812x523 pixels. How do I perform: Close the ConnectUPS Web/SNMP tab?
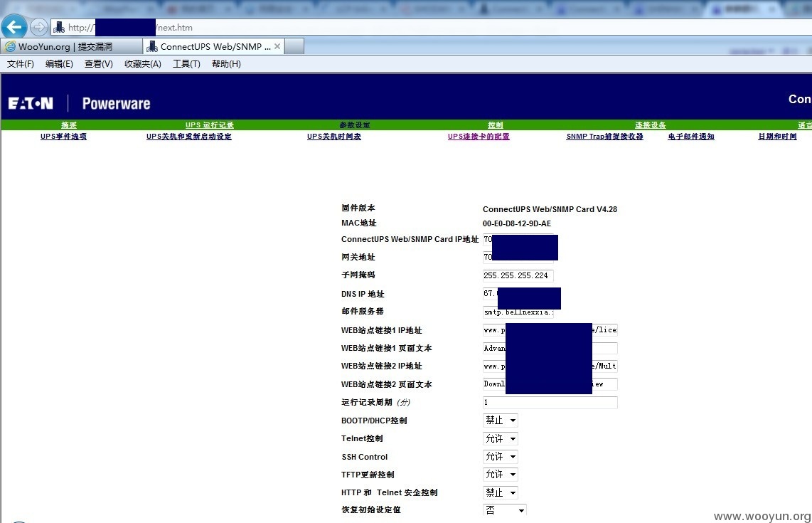pos(277,46)
